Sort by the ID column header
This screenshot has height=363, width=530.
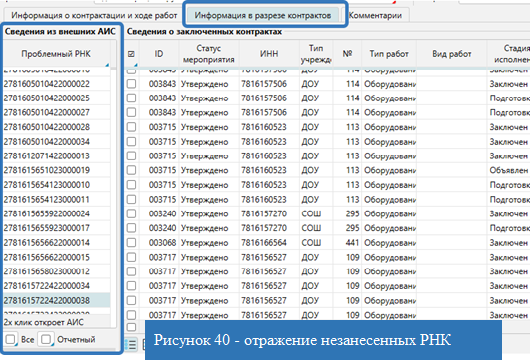pos(159,54)
